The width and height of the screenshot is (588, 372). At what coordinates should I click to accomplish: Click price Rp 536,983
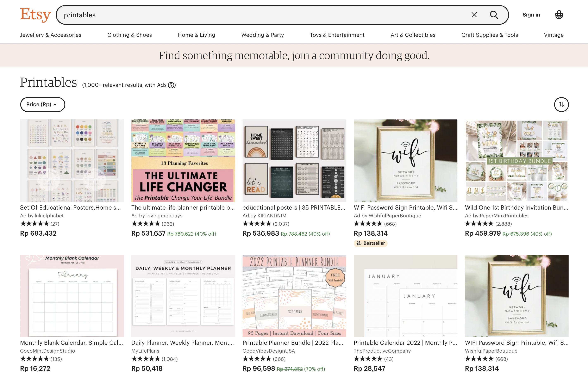261,233
